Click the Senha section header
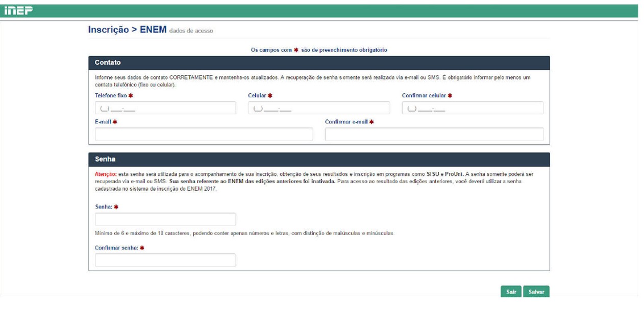Screen dimensions: 644x313 (319, 160)
